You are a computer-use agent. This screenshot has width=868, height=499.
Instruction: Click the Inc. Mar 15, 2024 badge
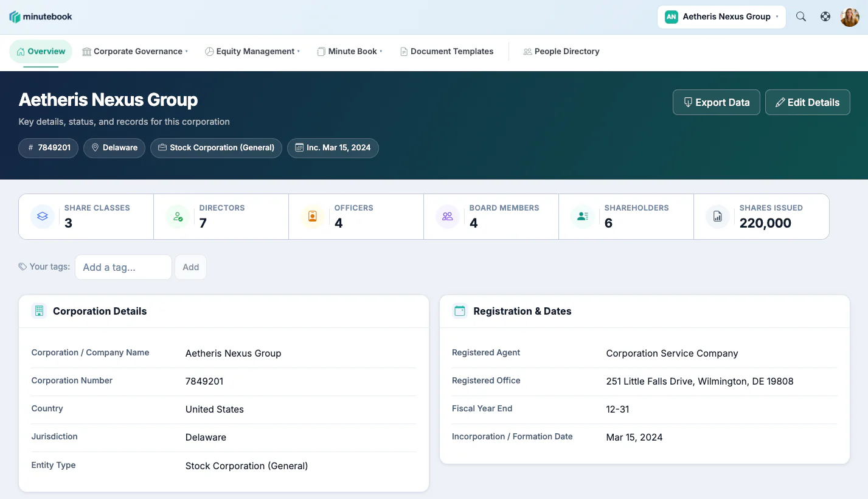click(x=333, y=148)
